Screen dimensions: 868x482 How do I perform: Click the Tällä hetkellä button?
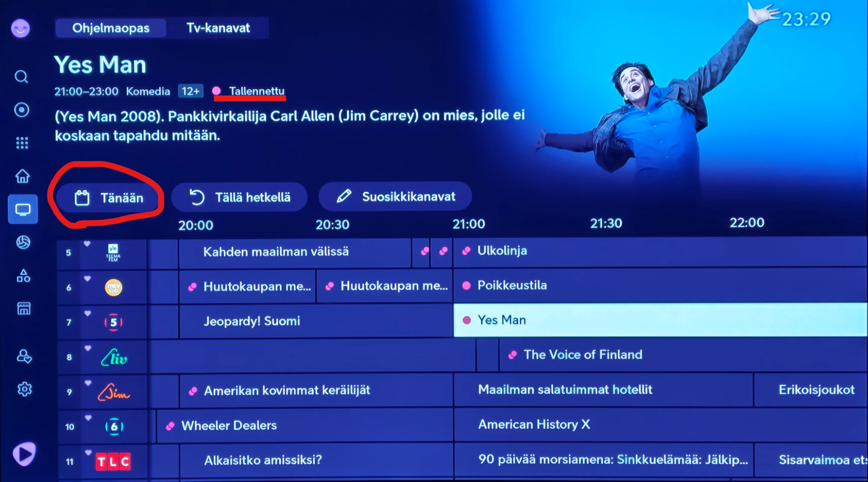click(239, 197)
